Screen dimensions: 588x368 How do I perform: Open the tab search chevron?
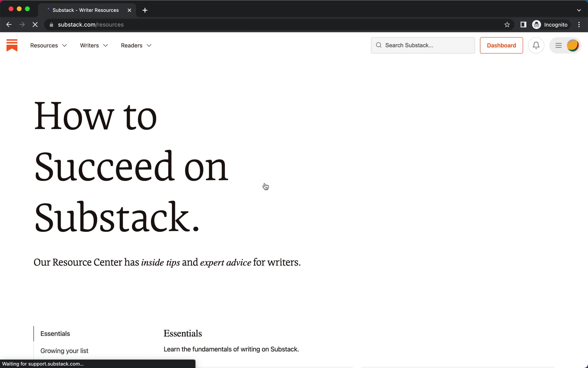[579, 10]
